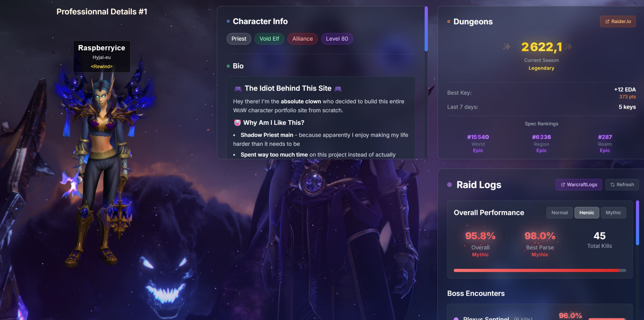Click the Alliance faction tag
Image resolution: width=644 pixels, height=320 pixels.
point(302,39)
